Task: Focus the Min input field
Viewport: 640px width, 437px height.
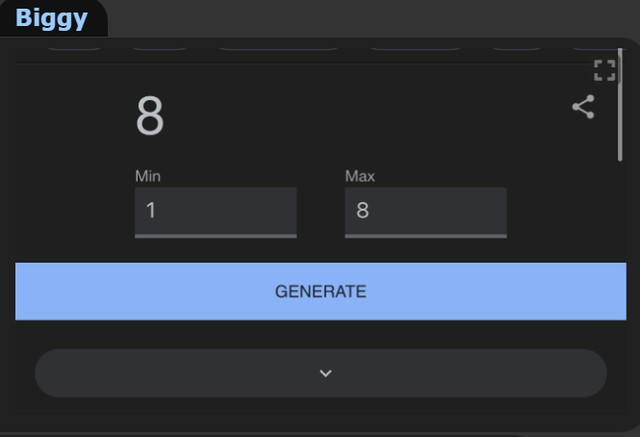Action: pyautogui.click(x=216, y=212)
